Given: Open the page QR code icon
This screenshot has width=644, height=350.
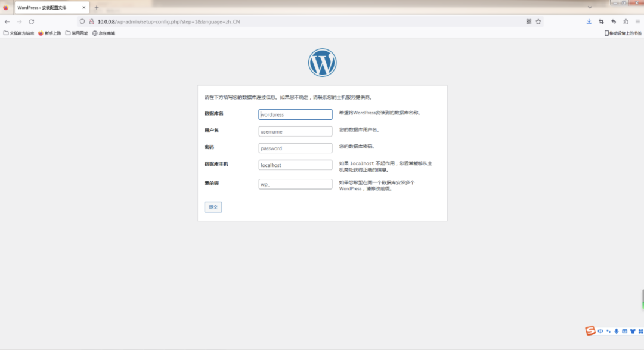Looking at the screenshot, I should [x=528, y=21].
